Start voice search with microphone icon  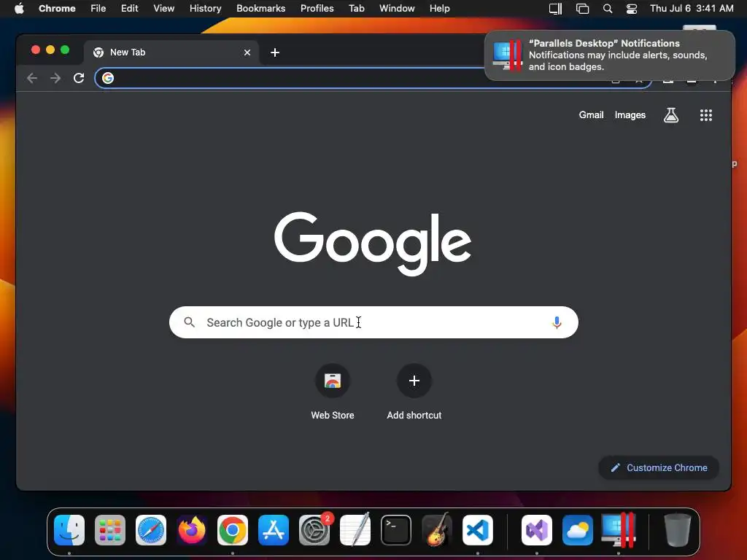tap(557, 322)
